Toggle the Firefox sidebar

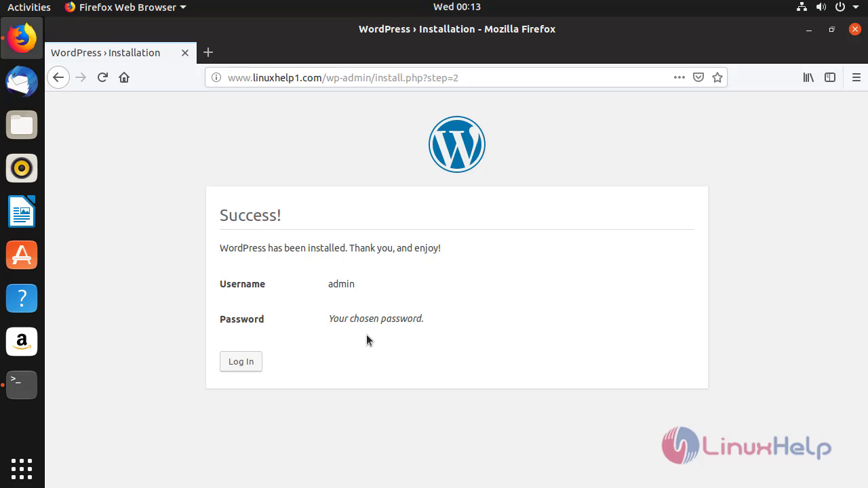[x=830, y=77]
